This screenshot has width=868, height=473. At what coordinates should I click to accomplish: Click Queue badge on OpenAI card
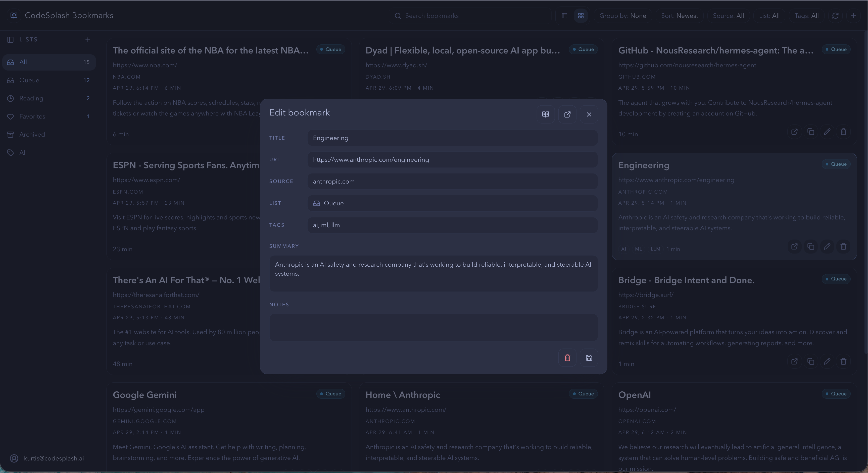click(836, 394)
